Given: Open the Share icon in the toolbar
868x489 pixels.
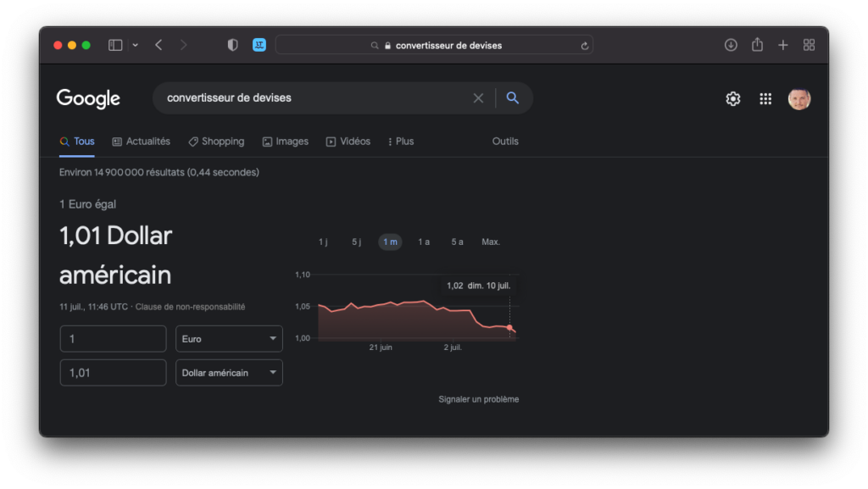Looking at the screenshot, I should pyautogui.click(x=757, y=44).
